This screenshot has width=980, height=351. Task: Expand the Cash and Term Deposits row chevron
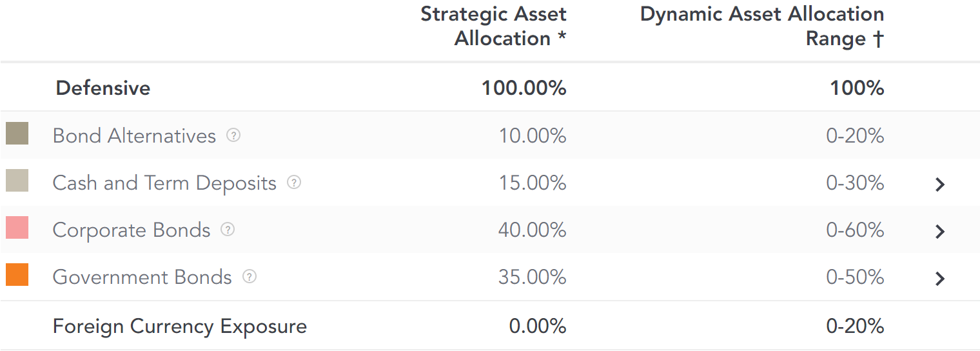click(x=940, y=185)
